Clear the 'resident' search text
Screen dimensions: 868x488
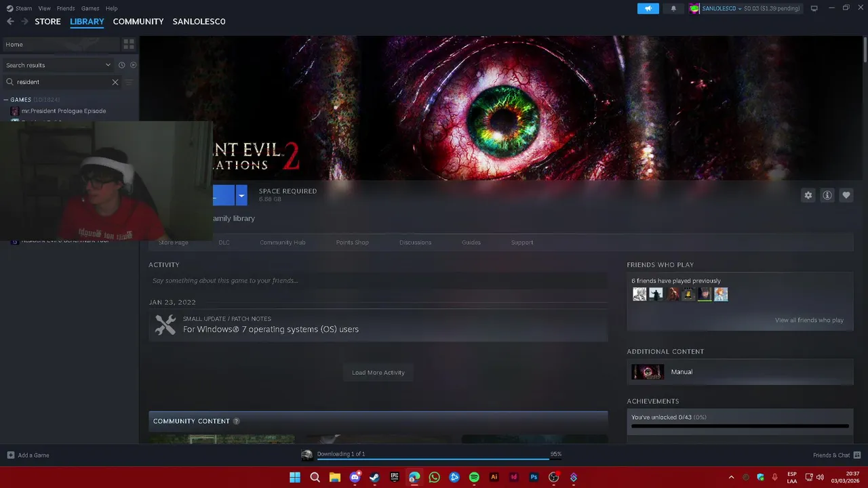(x=115, y=82)
